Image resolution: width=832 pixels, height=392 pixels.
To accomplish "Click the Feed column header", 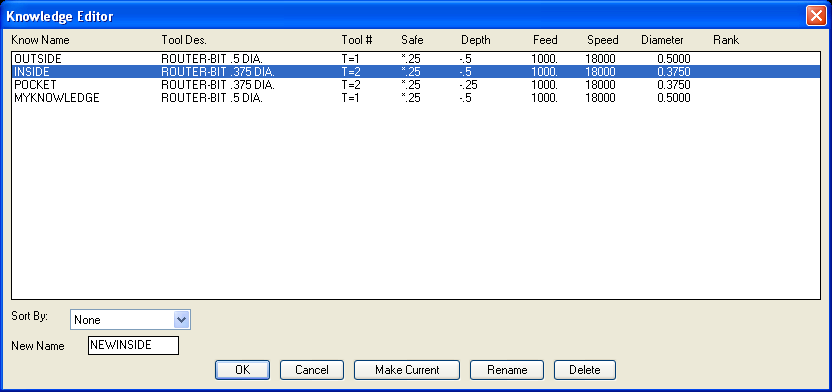I will pyautogui.click(x=545, y=40).
